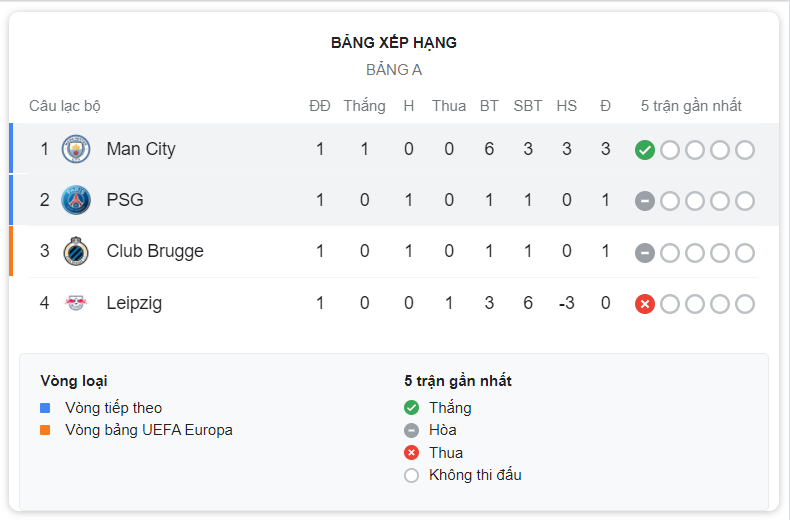
Task: Click the PSG club crest
Action: click(x=76, y=200)
